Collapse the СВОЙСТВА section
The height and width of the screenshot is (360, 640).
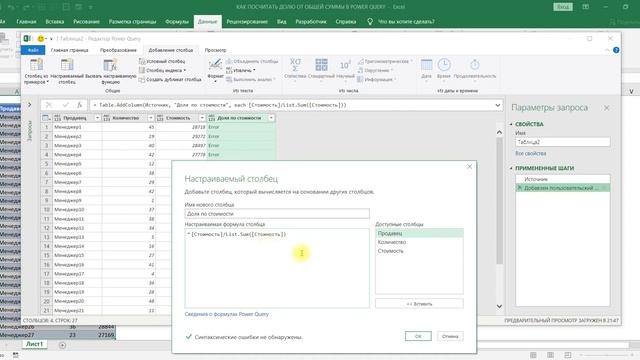511,124
